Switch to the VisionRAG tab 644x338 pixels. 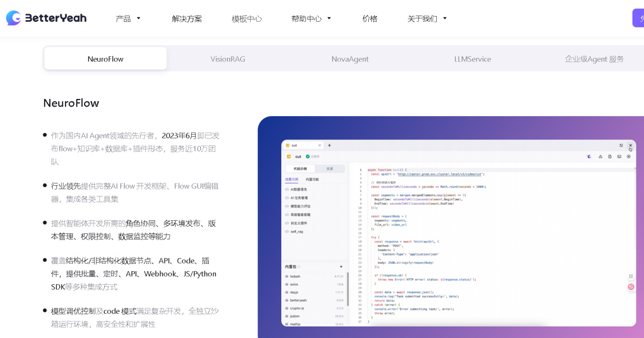228,59
